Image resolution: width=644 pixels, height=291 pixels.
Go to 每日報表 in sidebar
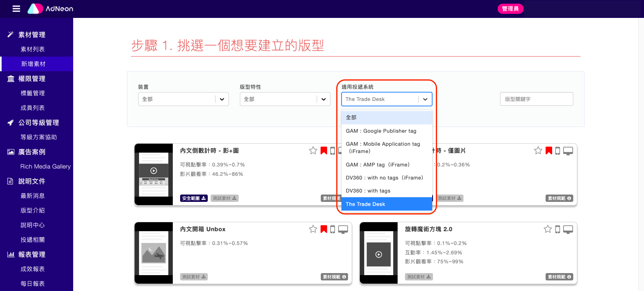click(x=33, y=284)
